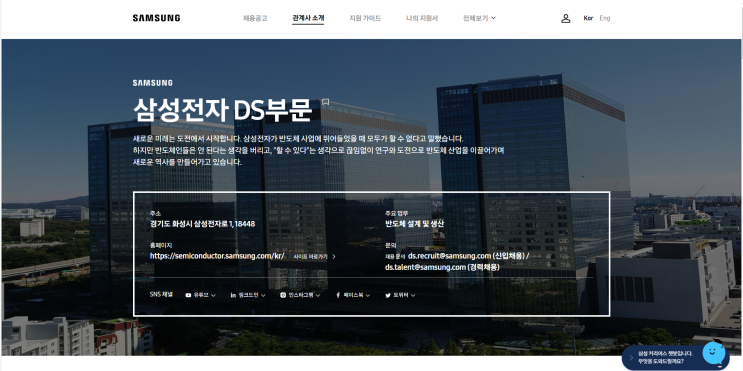The width and height of the screenshot is (743, 371).
Task: Open the semiconductor.samsung.com/kr/ homepage URL
Action: [x=217, y=256]
